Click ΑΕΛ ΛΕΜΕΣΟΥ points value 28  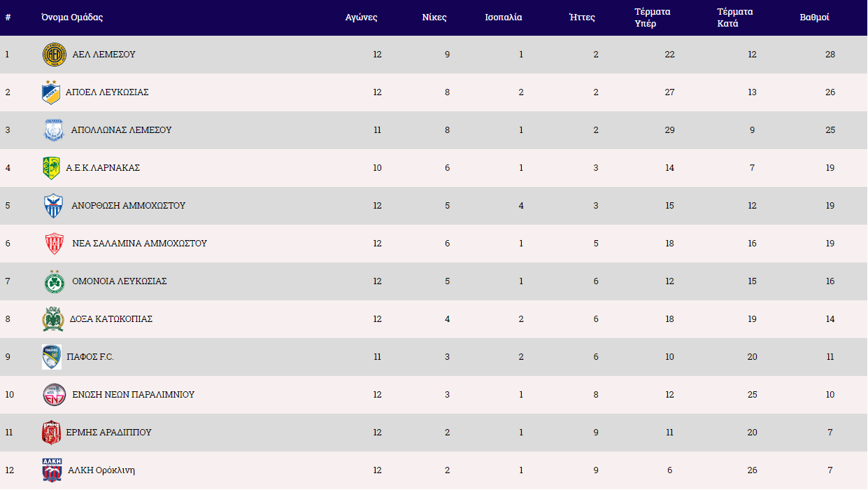point(830,55)
